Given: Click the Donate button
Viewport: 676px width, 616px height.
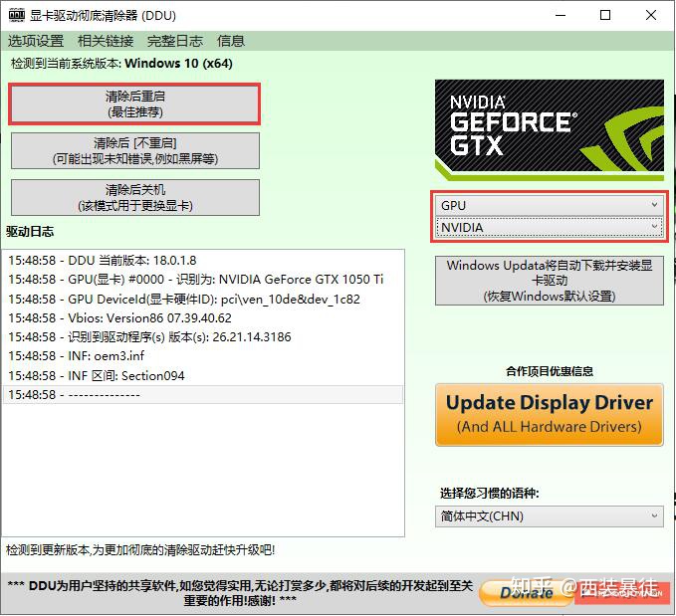Looking at the screenshot, I should coord(527,593).
